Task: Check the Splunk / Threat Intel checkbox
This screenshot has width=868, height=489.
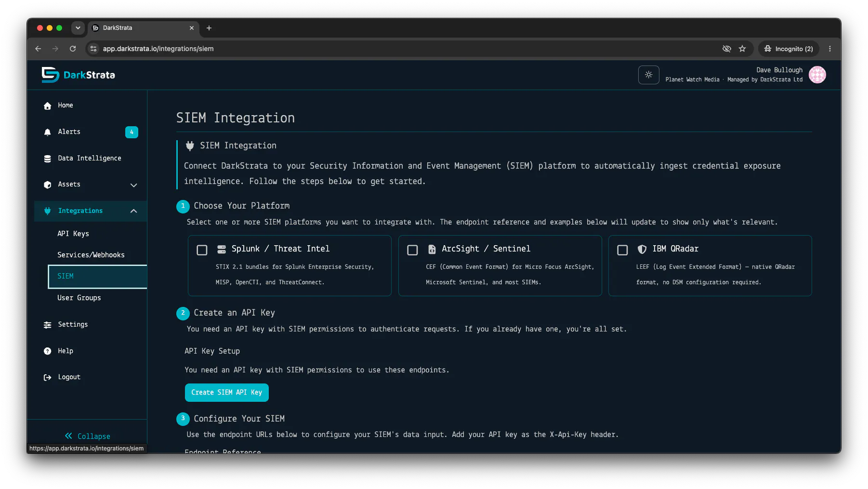Action: tap(202, 250)
